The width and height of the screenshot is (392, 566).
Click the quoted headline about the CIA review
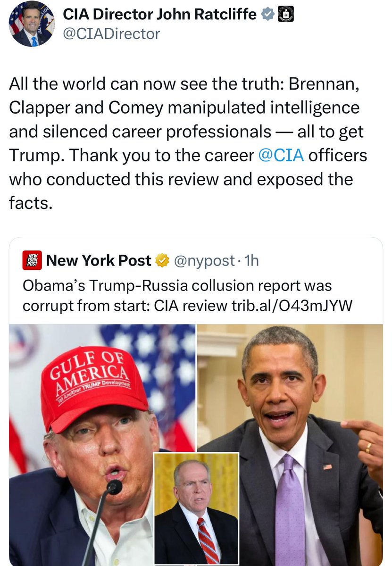coord(177,296)
